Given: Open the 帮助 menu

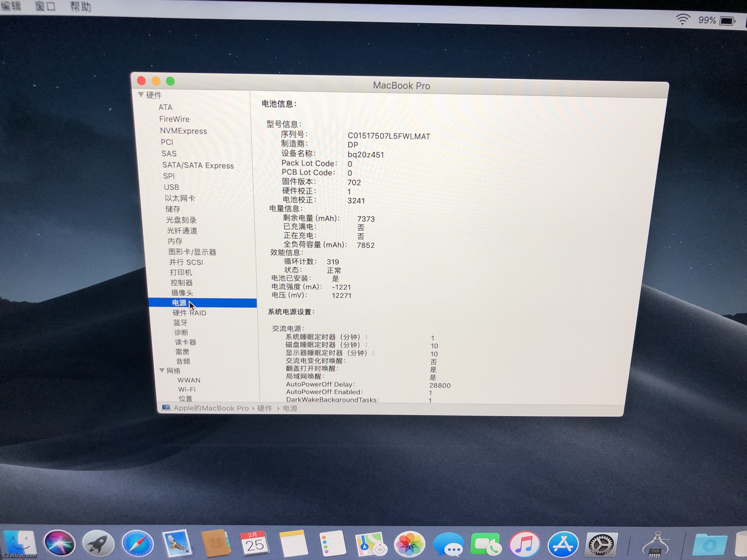Looking at the screenshot, I should click(x=80, y=6).
